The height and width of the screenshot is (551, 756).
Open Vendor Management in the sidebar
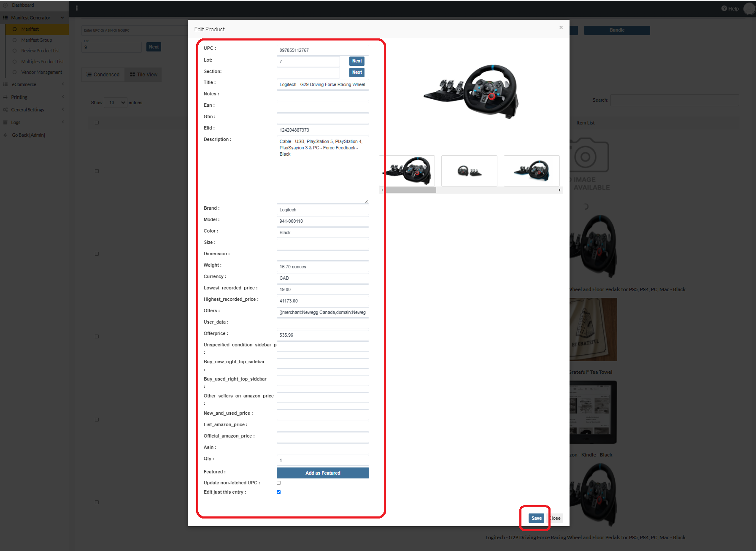[x=42, y=72]
